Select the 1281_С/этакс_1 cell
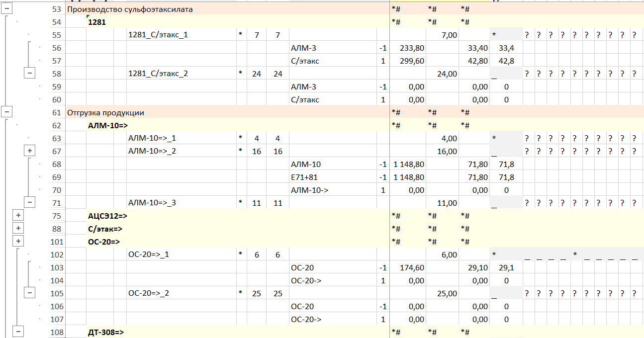The image size is (644, 338). [x=158, y=35]
